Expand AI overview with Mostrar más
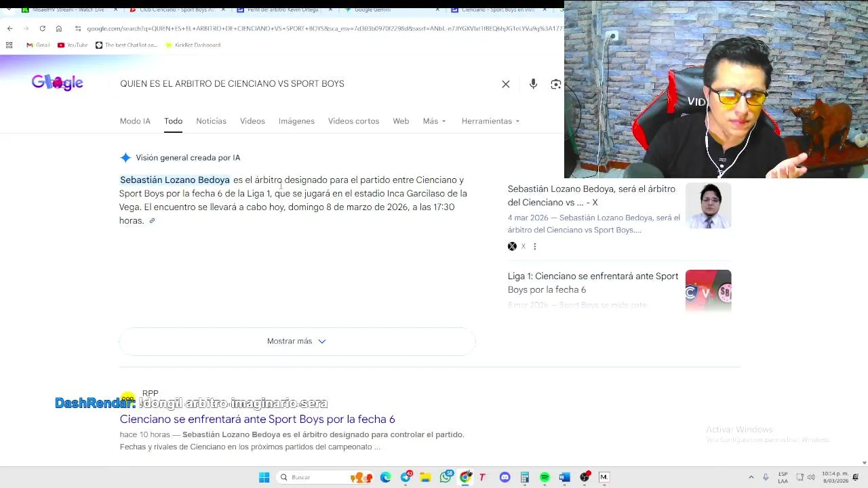The width and height of the screenshot is (868, 488). (x=297, y=341)
